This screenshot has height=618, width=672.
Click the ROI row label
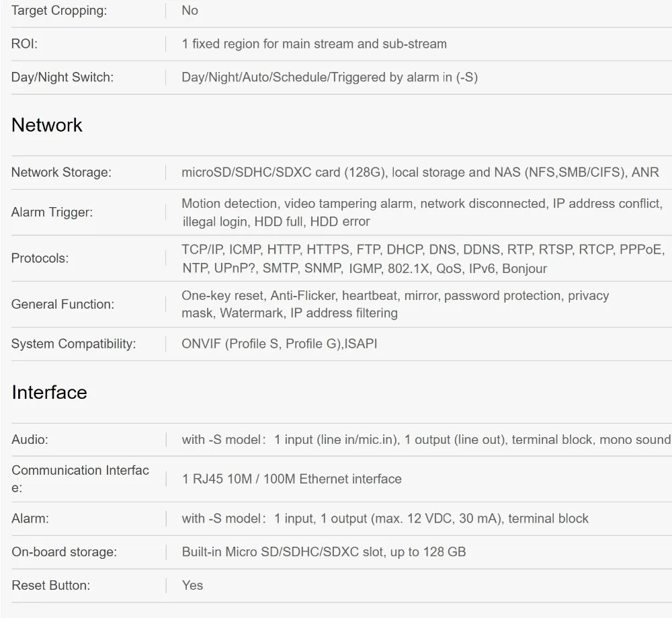point(24,44)
